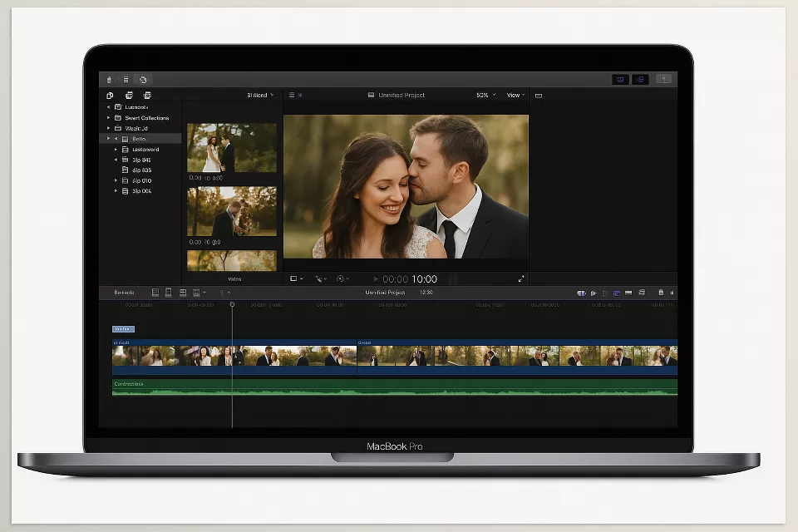
Task: Click the 12:30 duration in timeline toolbar
Action: [x=426, y=293]
